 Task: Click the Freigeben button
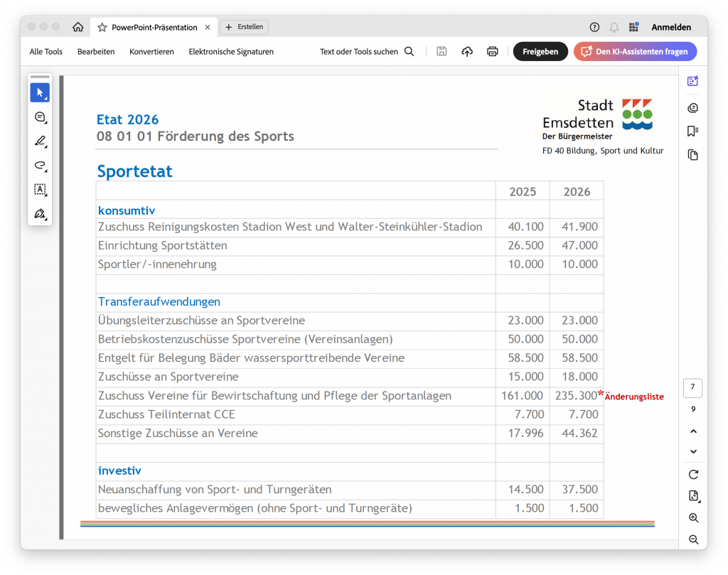(x=540, y=51)
